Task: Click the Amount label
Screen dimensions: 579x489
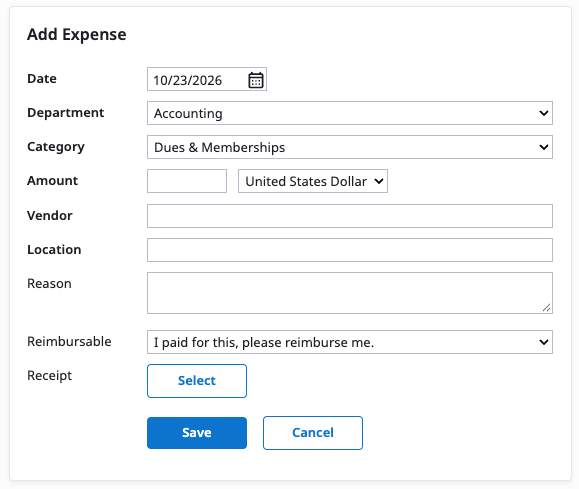Action: tap(52, 181)
